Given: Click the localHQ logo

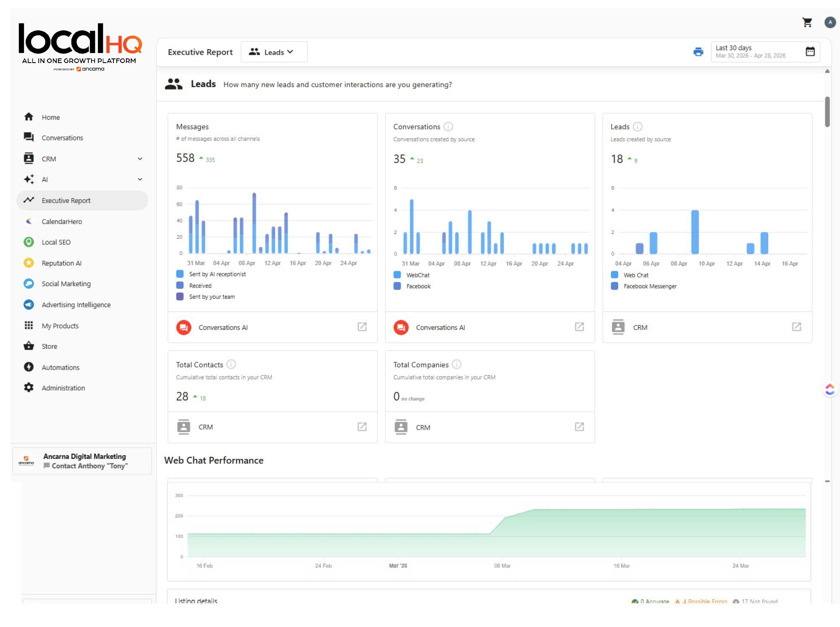Looking at the screenshot, I should coord(80,46).
